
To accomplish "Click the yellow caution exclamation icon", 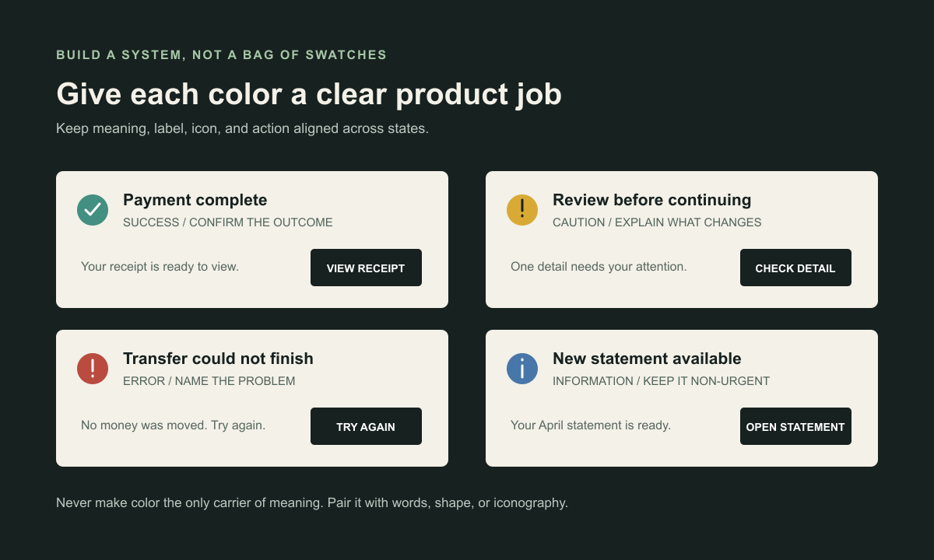I will [x=522, y=210].
